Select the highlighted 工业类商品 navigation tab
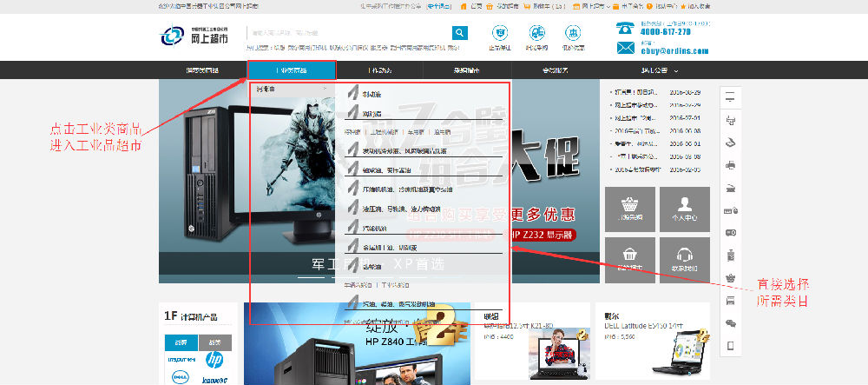 292,70
